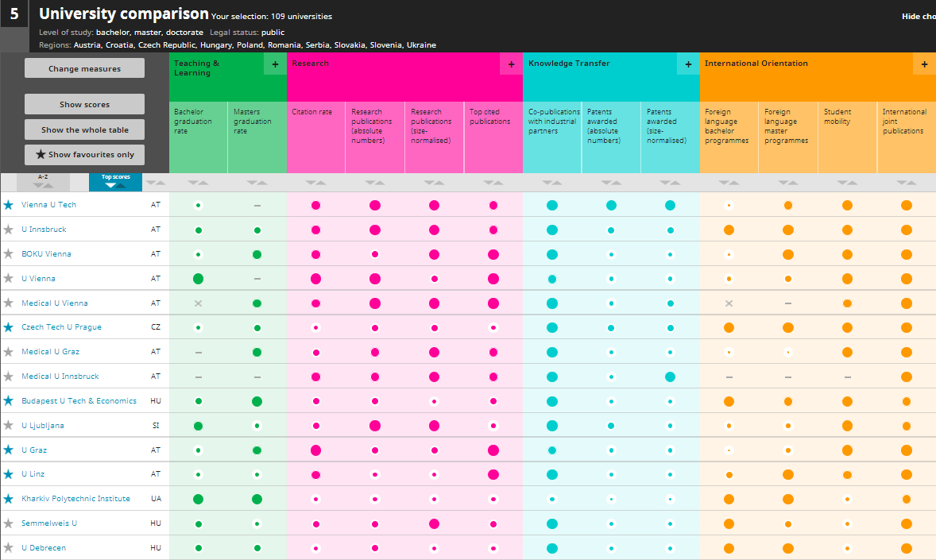Click U Vienna bachelor graduation rate dot
Viewport: 936px width, 560px height.
tap(198, 279)
